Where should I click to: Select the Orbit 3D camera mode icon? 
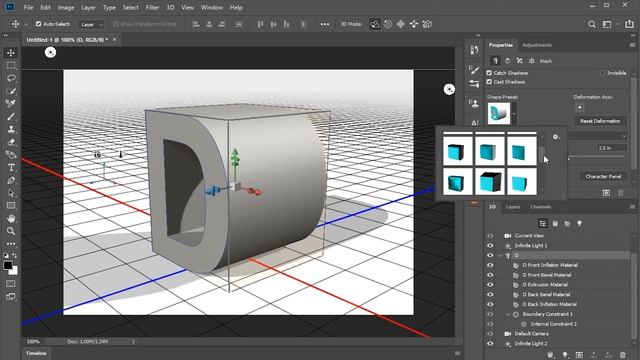(x=374, y=24)
